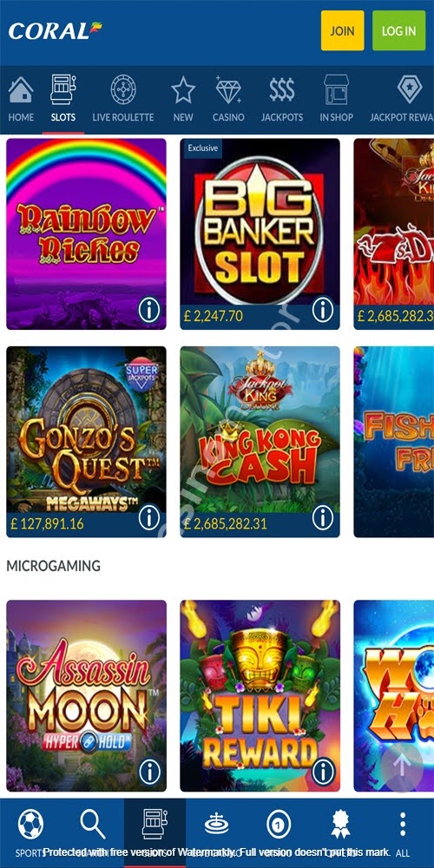Launch the Assassin Moon game thumbnail

[86, 695]
